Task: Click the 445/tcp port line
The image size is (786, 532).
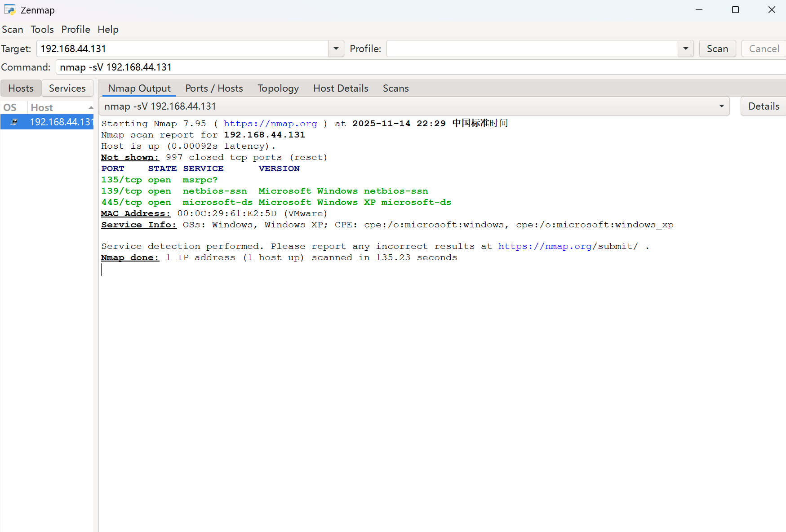Action: 276,202
